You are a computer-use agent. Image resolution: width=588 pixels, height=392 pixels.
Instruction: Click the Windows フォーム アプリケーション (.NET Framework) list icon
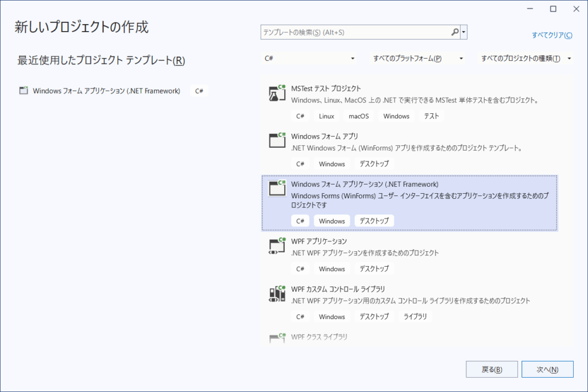pyautogui.click(x=277, y=189)
